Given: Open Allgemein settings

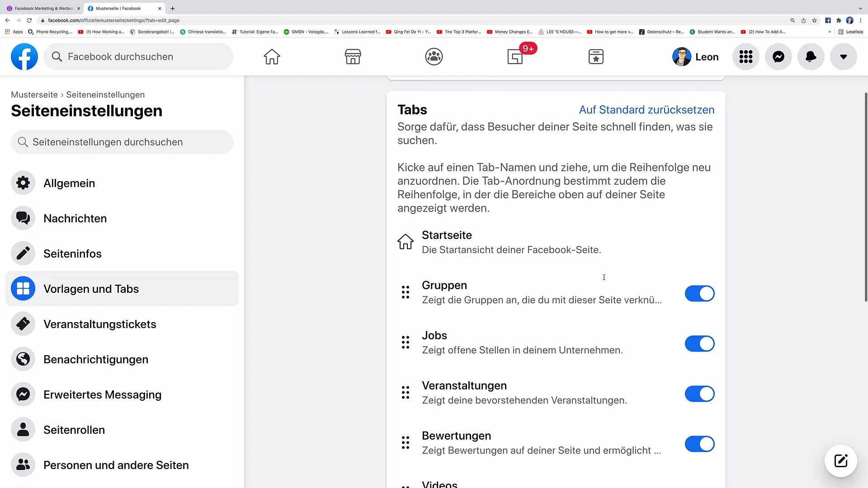Looking at the screenshot, I should 122,183.
